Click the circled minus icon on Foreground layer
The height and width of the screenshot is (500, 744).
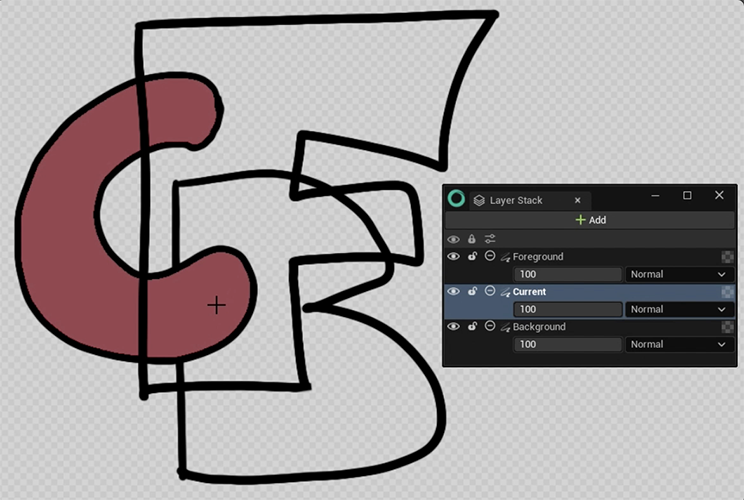(x=489, y=257)
